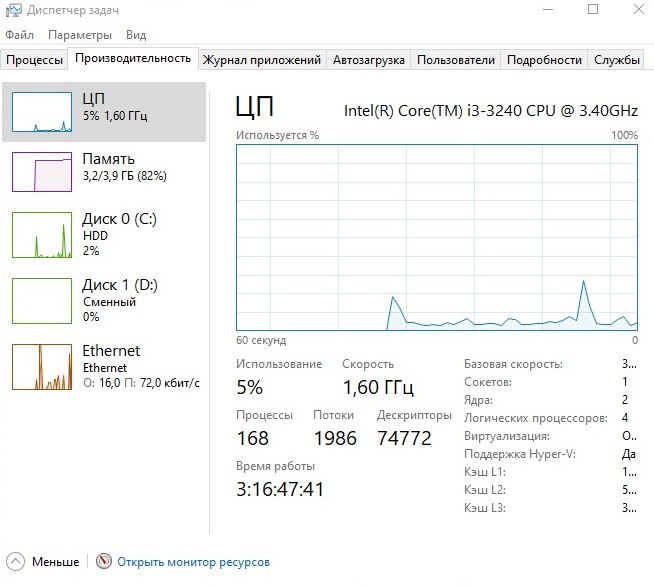The width and height of the screenshot is (654, 585).
Task: Click the Да Hyper-V value
Action: [x=629, y=454]
